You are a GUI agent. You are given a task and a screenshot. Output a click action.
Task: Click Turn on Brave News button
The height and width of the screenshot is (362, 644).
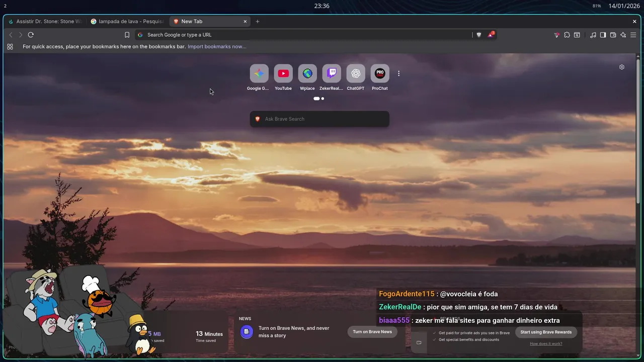coord(372,332)
